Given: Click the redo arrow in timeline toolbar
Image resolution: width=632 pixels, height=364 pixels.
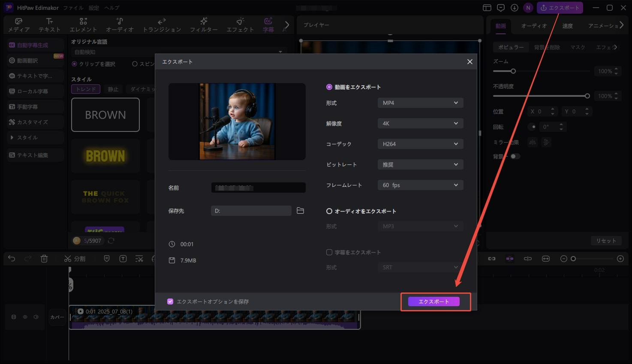Looking at the screenshot, I should [28, 259].
